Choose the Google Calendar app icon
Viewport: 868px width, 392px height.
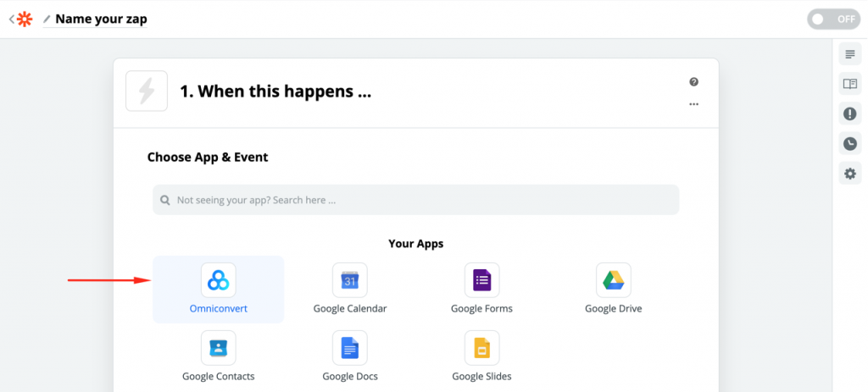coord(350,280)
